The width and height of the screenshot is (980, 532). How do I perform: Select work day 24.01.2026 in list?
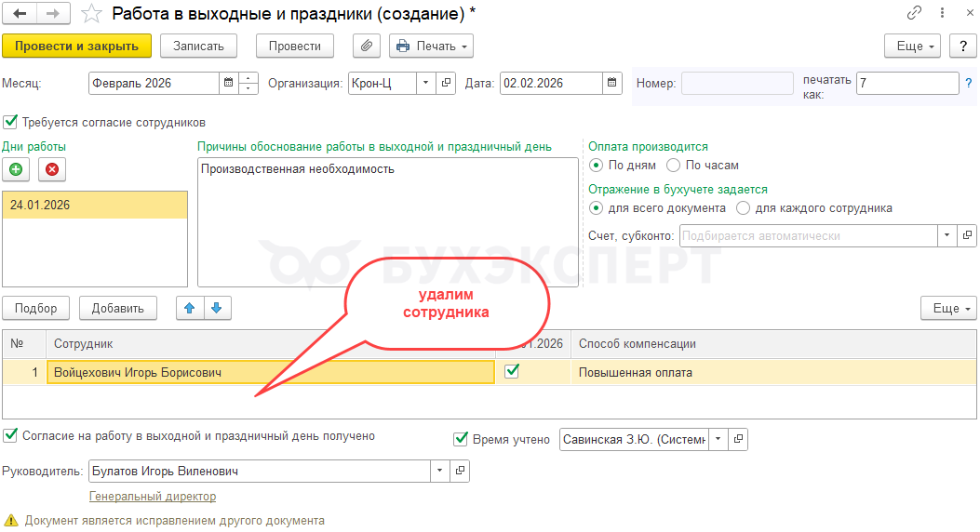[x=95, y=205]
